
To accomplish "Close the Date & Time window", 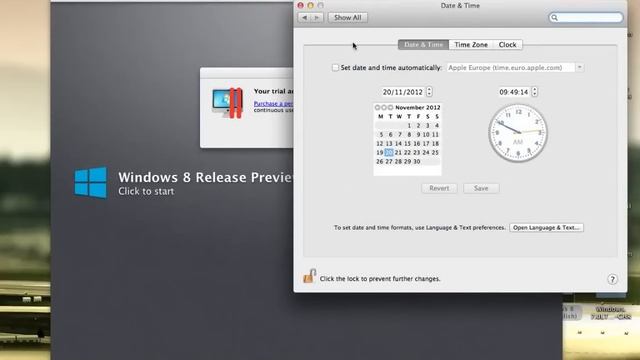I will pyautogui.click(x=300, y=5).
